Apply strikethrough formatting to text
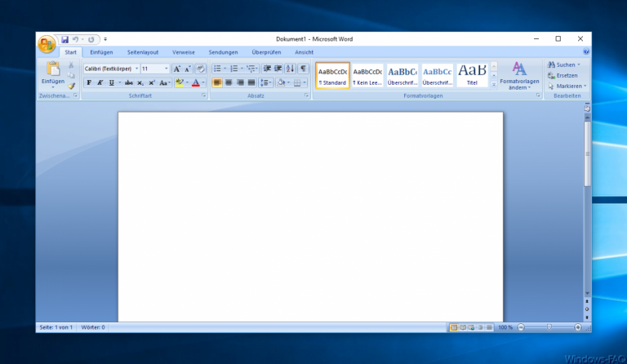 (129, 82)
